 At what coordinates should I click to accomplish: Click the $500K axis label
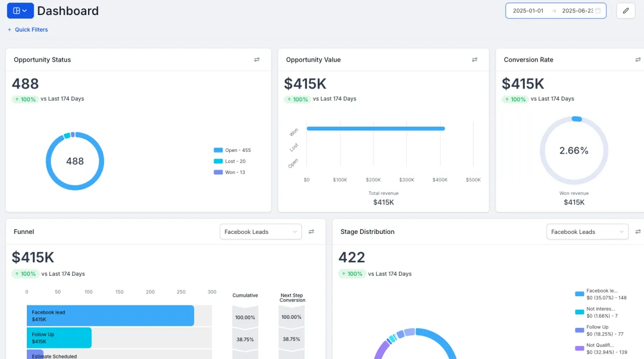[x=473, y=180]
